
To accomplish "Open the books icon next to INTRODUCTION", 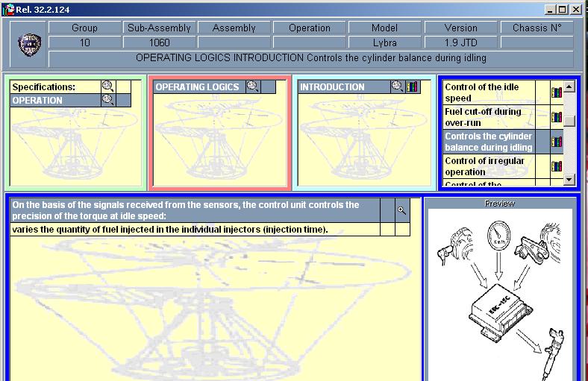I will (x=413, y=86).
